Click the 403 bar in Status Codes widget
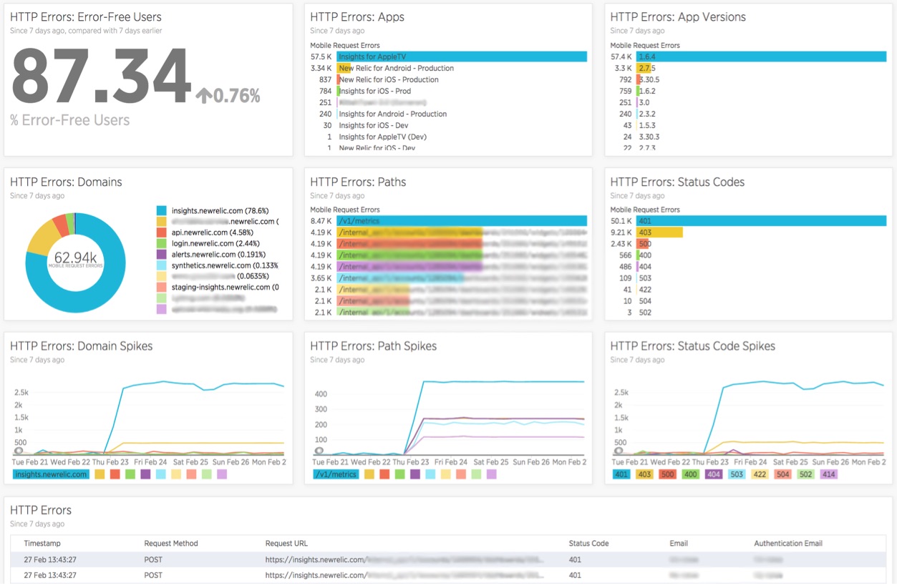Viewport: 897px width, 588px height. point(659,232)
